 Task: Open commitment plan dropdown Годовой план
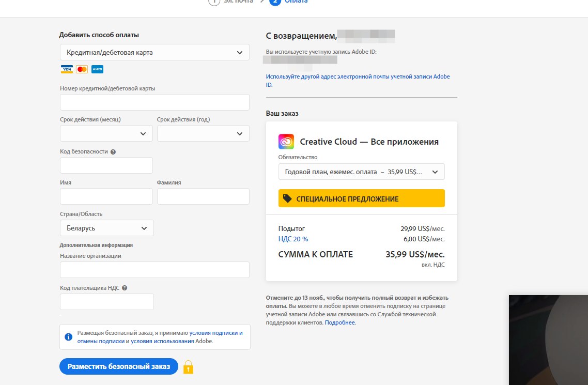[362, 172]
